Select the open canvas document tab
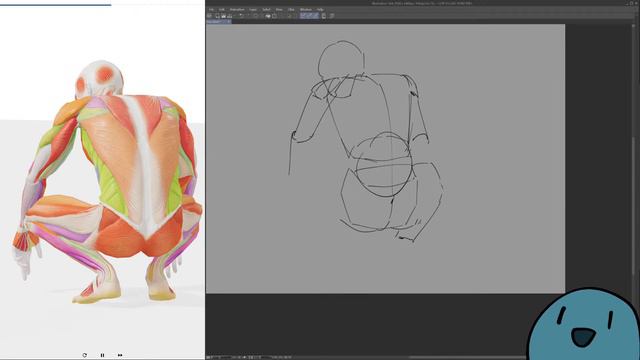This screenshot has height=360, width=640. 219,21
